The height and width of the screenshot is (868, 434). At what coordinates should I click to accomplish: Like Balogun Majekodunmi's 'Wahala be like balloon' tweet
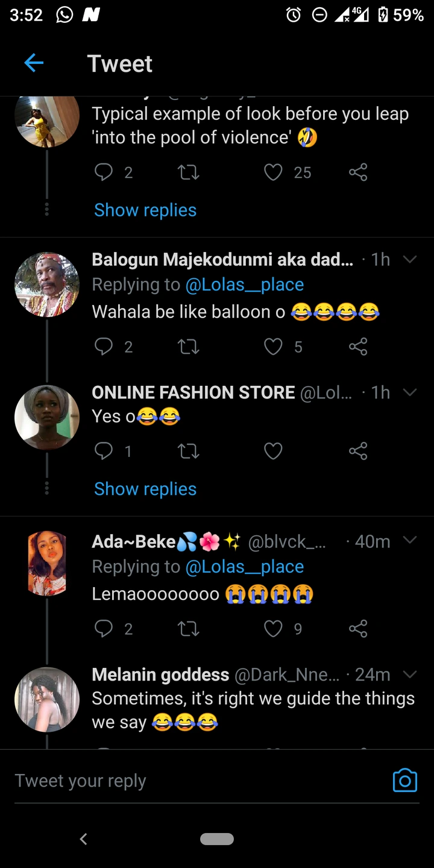pyautogui.click(x=273, y=347)
